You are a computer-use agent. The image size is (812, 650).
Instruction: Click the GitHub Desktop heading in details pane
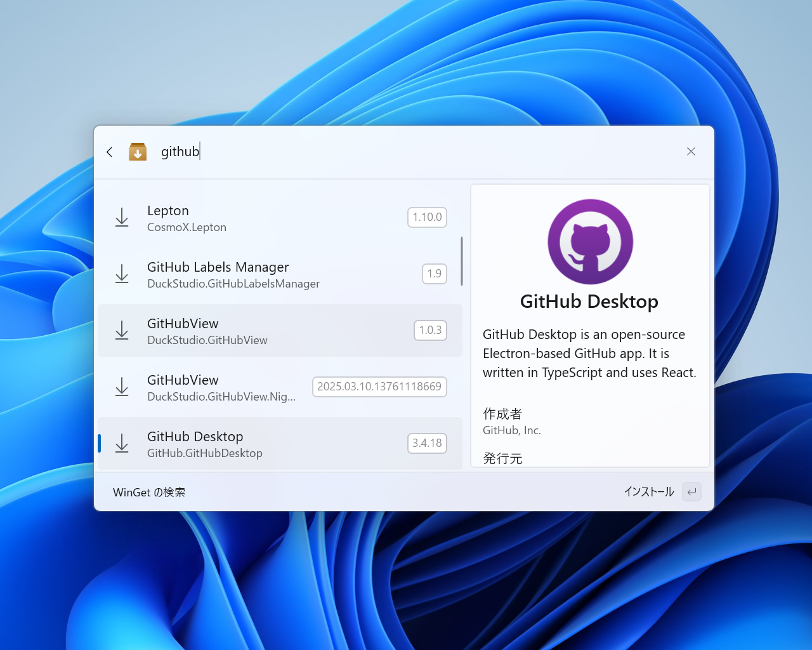coord(589,302)
